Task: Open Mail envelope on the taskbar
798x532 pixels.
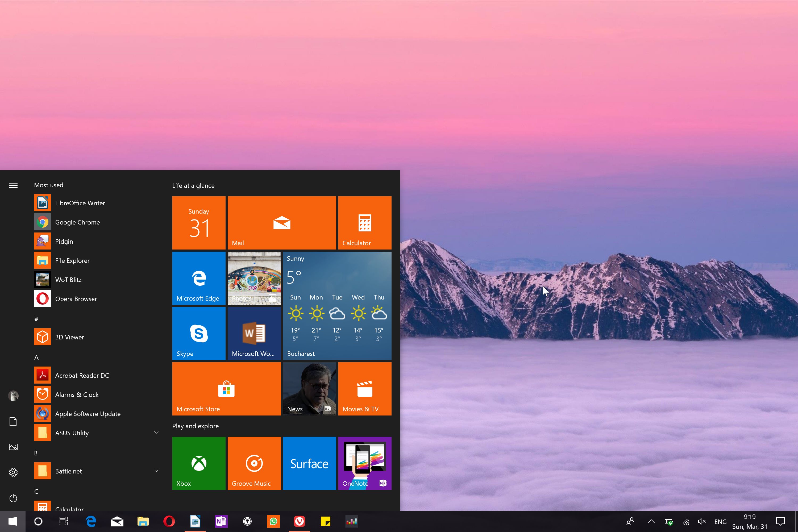Action: click(117, 521)
